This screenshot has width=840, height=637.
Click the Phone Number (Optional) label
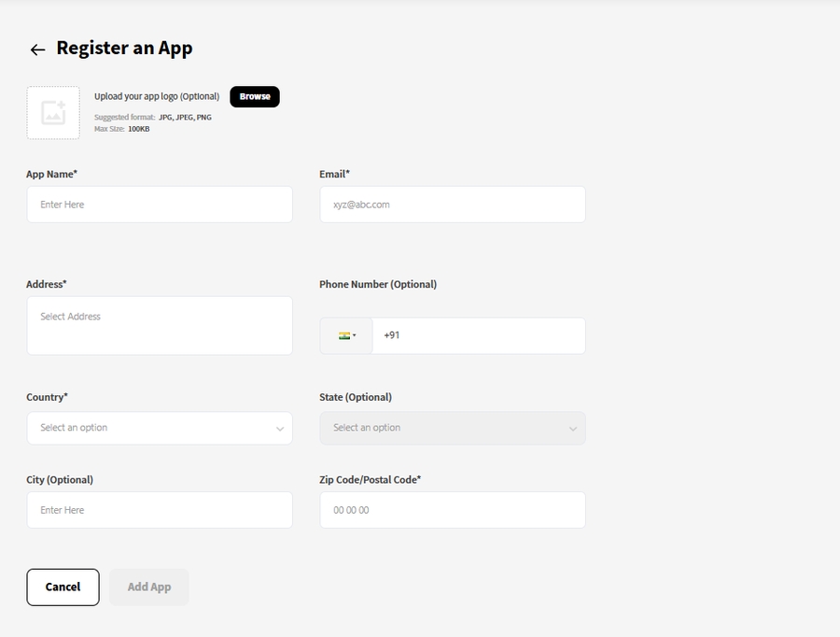point(377,284)
